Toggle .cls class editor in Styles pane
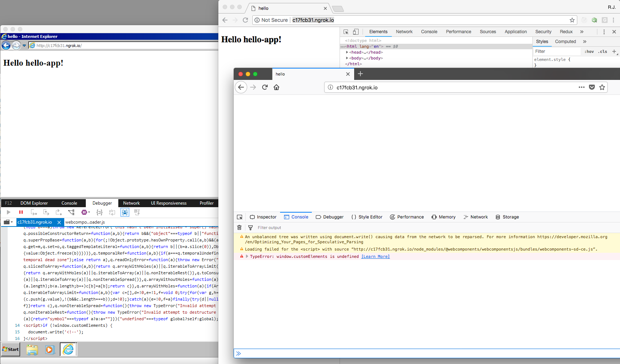 point(602,51)
